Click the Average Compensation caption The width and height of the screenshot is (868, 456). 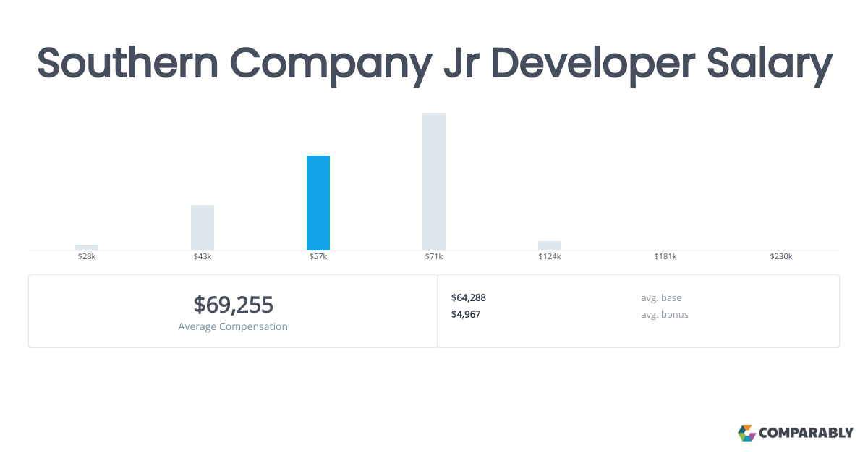pos(233,326)
